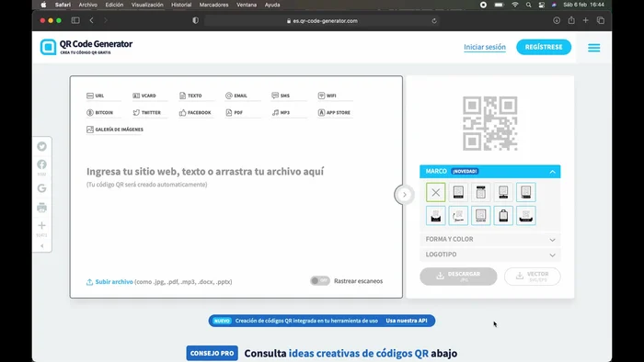Select the second frame style in the second row
The height and width of the screenshot is (362, 644).
[x=458, y=216]
